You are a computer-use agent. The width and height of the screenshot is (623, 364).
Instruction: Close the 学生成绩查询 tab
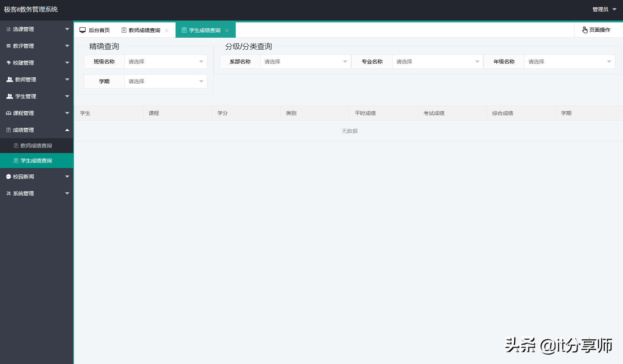coord(227,30)
